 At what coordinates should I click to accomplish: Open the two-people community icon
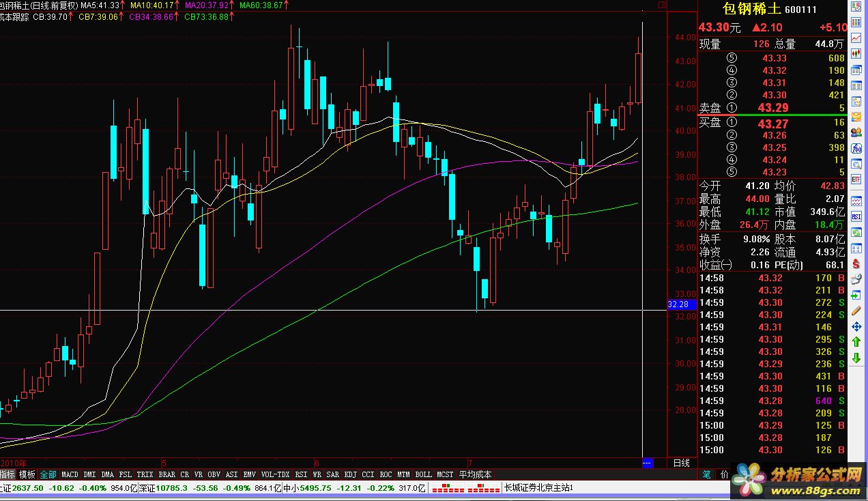[856, 132]
